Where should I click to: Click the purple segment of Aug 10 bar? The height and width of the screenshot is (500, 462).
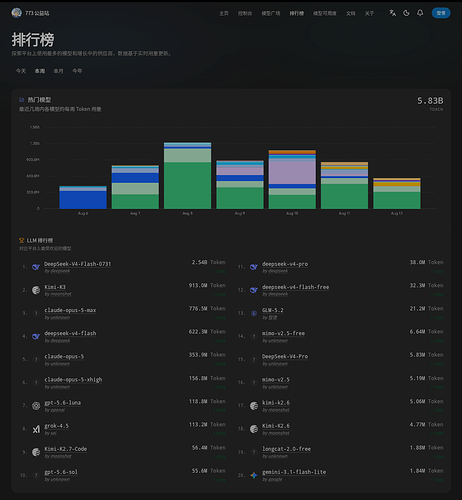click(x=292, y=172)
